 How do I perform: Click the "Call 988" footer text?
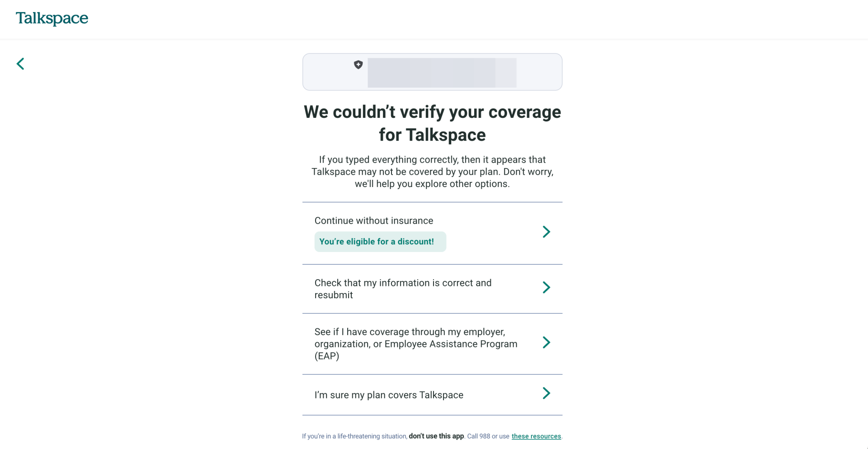(479, 436)
